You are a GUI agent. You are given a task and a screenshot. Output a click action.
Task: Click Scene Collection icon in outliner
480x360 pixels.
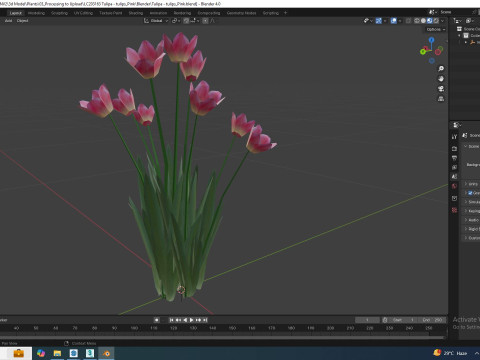pyautogui.click(x=460, y=29)
